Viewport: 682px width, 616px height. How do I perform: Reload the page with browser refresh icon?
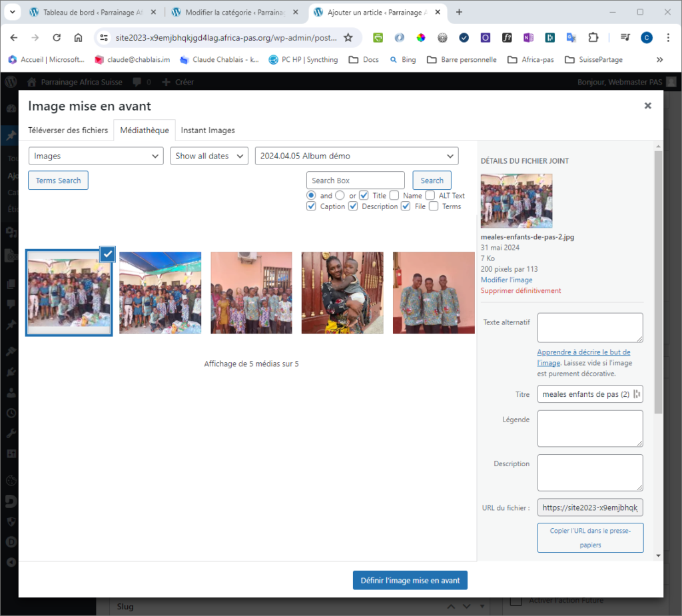(x=57, y=38)
